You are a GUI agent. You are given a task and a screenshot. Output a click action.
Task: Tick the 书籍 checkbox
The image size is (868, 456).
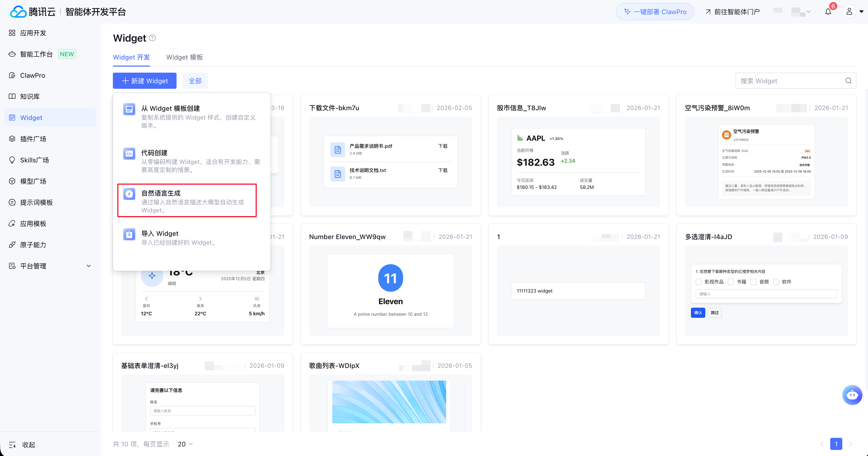731,282
